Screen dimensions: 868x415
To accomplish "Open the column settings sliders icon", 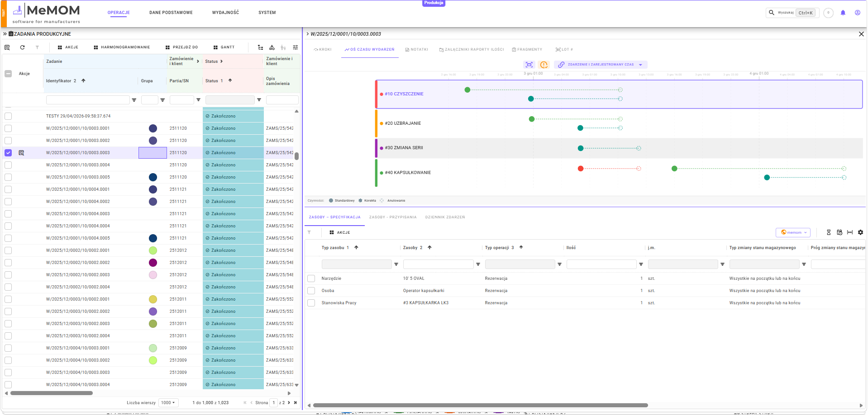I will [x=296, y=47].
